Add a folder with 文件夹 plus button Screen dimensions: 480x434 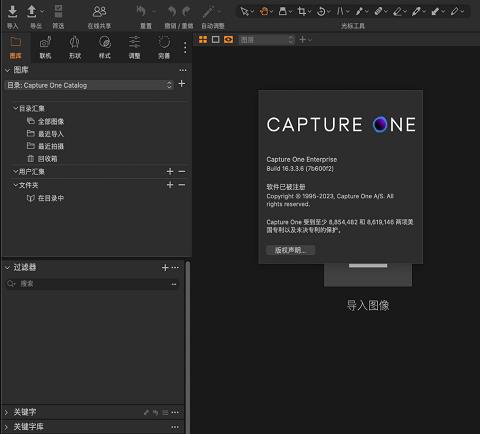[170, 185]
